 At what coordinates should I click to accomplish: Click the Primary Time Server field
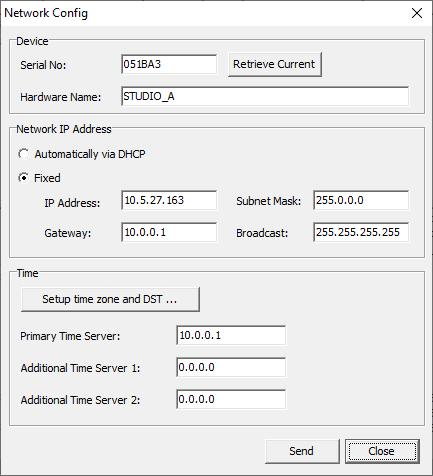pyautogui.click(x=231, y=335)
